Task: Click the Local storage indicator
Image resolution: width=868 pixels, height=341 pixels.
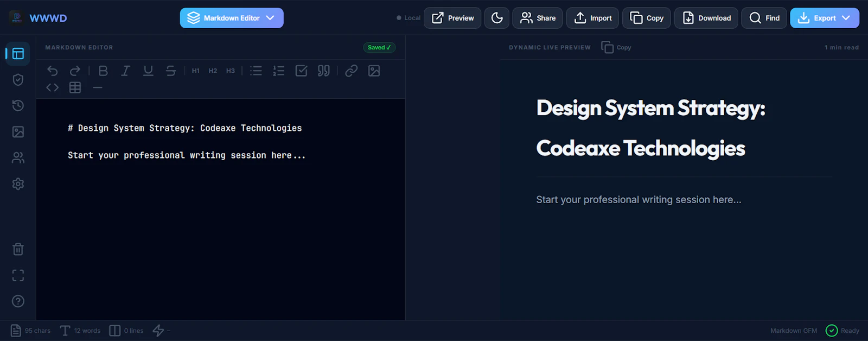Action: 409,18
